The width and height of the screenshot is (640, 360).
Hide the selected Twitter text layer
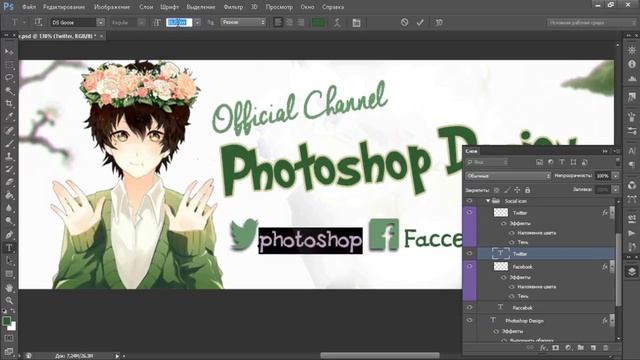coord(469,253)
